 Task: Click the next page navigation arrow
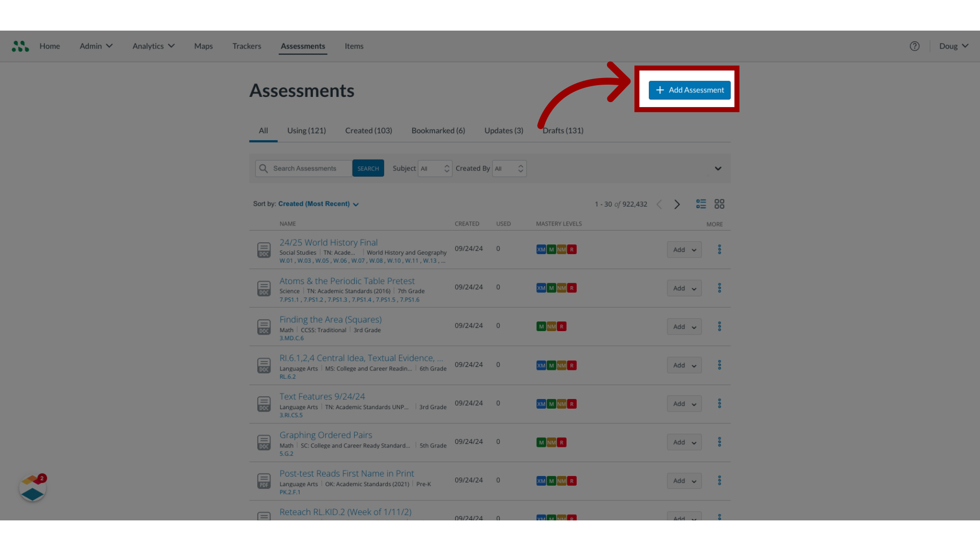pyautogui.click(x=677, y=204)
